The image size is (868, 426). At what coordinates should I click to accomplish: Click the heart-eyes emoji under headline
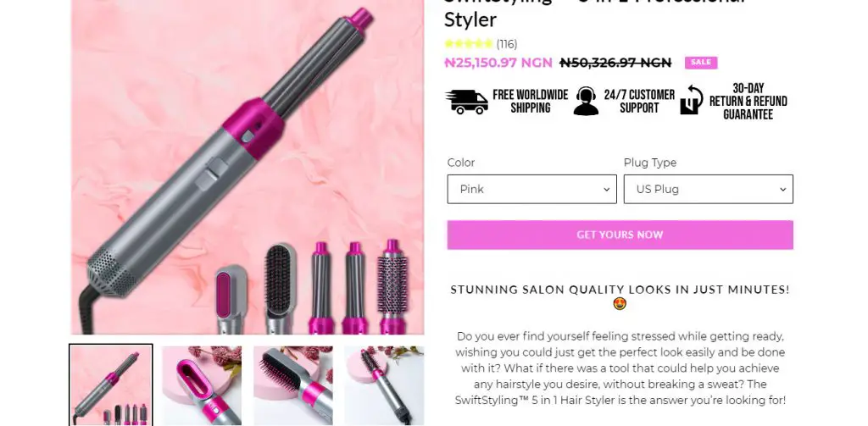(620, 304)
